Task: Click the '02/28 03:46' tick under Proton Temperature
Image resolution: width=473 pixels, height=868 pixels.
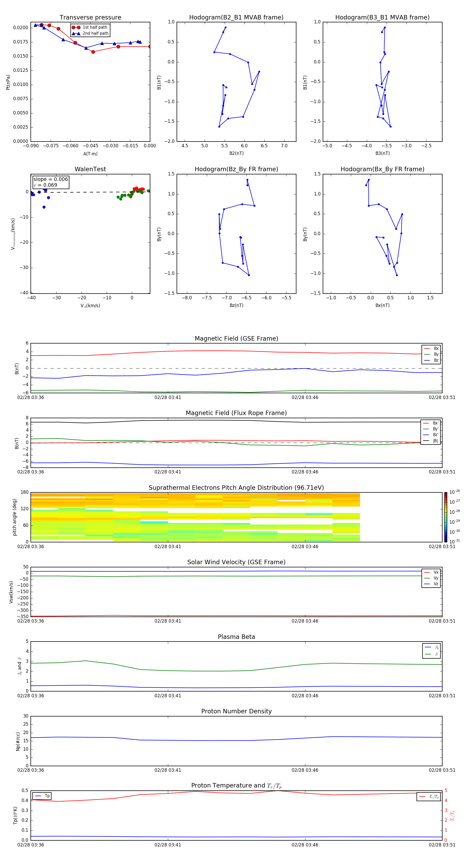Action: pos(305,845)
